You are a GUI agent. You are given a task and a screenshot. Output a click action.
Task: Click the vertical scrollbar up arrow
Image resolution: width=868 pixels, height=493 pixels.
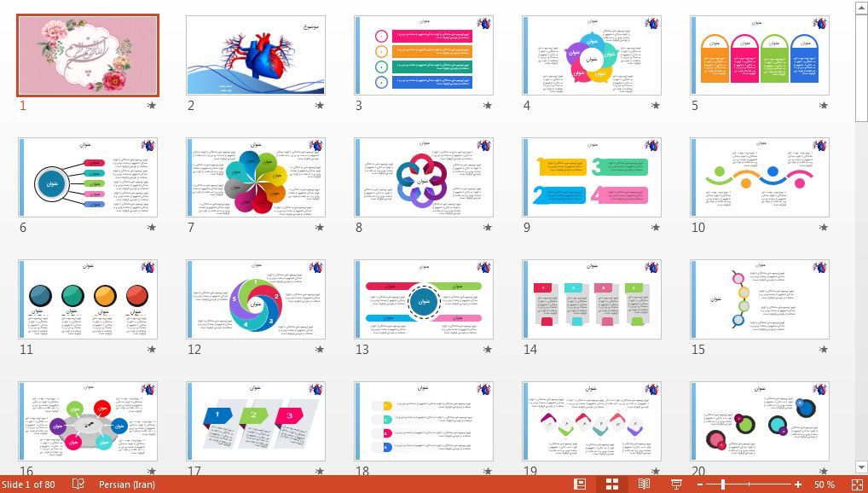[x=860, y=7]
